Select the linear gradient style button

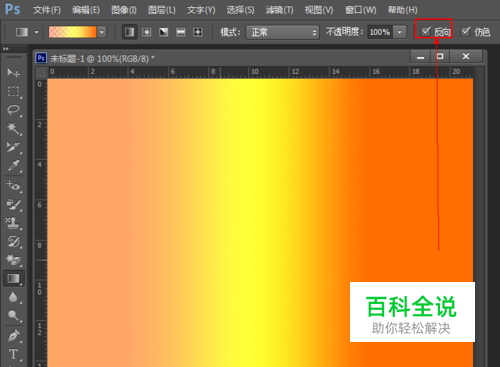point(130,32)
